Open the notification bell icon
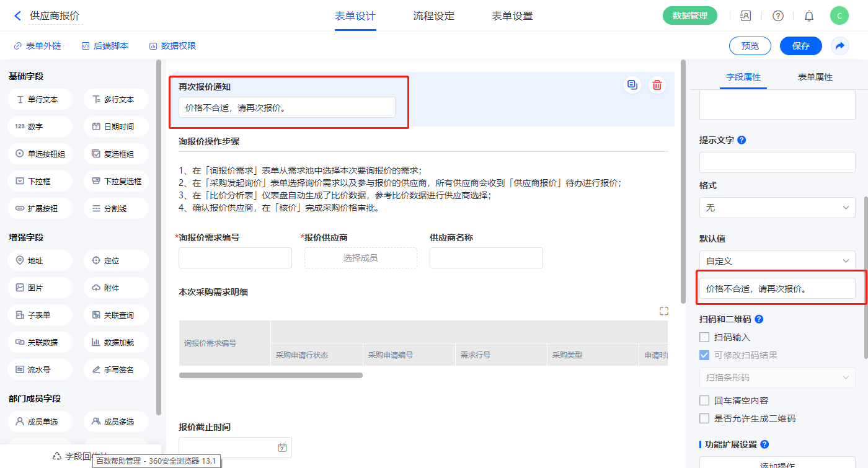Image resolution: width=868 pixels, height=468 pixels. tap(809, 16)
